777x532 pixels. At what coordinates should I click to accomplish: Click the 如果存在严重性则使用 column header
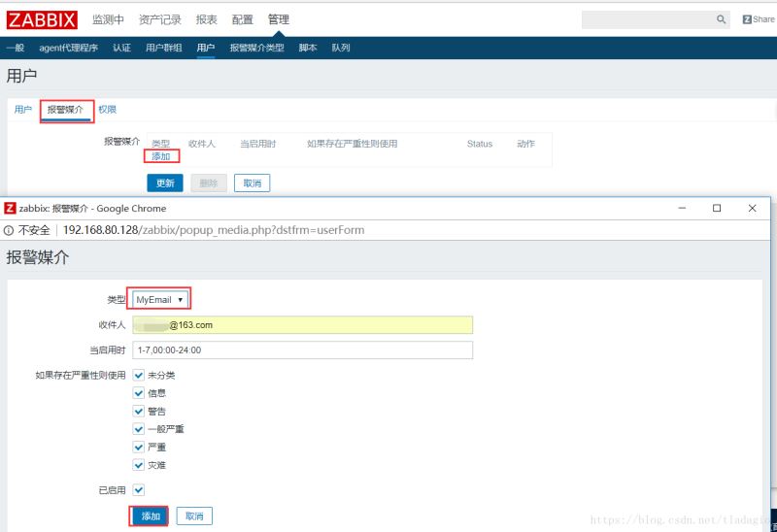tap(352, 144)
